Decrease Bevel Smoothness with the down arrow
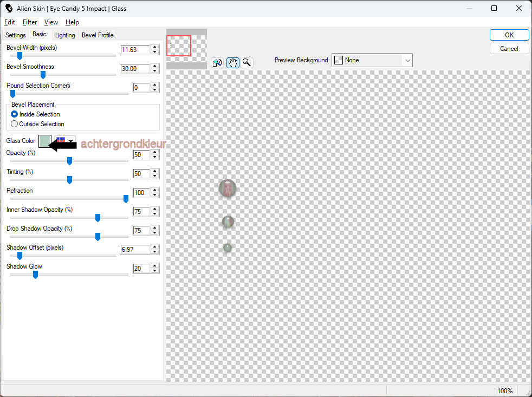This screenshot has width=532, height=397. tap(155, 71)
